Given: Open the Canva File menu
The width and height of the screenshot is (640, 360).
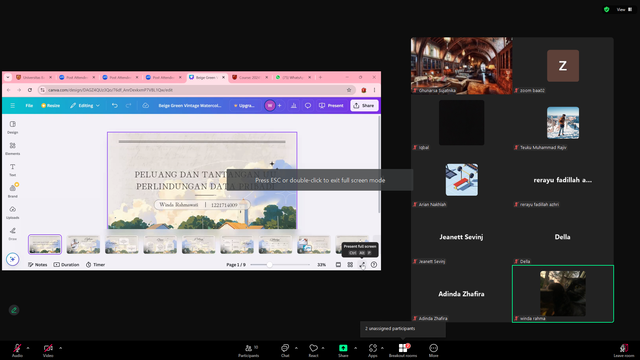Looking at the screenshot, I should click(29, 106).
